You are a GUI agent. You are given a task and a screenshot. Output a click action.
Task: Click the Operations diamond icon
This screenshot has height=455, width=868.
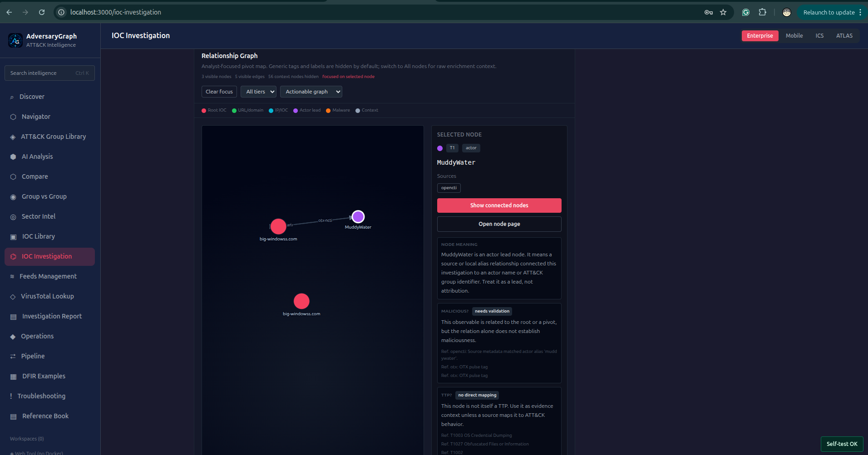[x=13, y=337]
